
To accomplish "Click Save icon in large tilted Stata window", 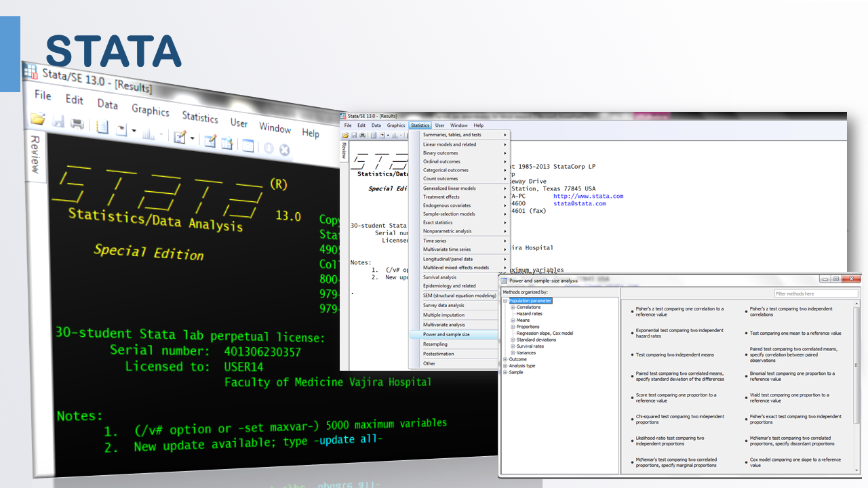I will 58,122.
